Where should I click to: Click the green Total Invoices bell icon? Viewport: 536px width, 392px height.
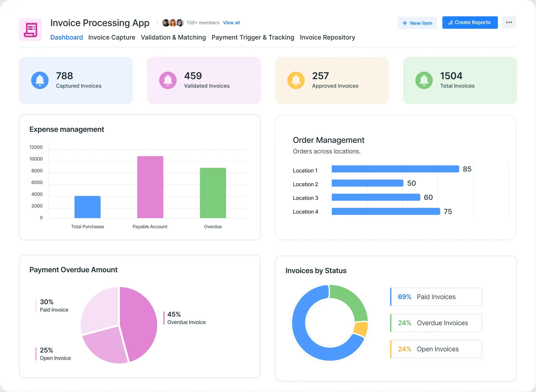tap(424, 80)
